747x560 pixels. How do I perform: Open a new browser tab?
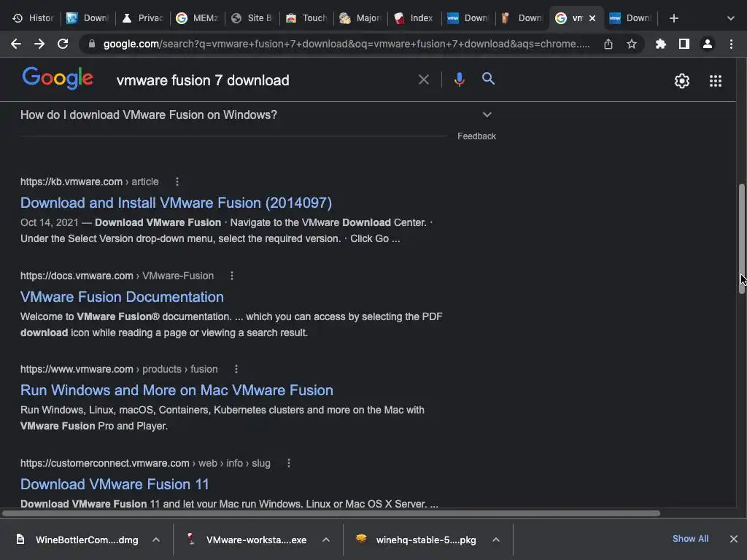[x=673, y=18]
